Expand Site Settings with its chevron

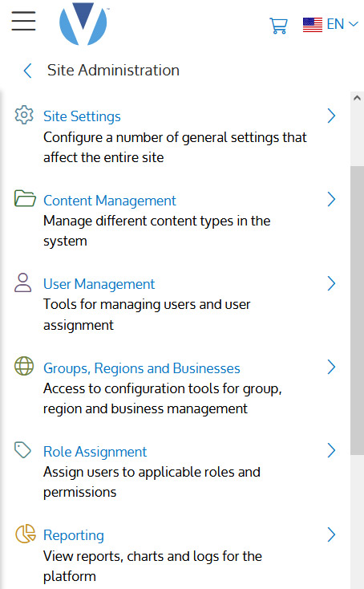click(331, 116)
